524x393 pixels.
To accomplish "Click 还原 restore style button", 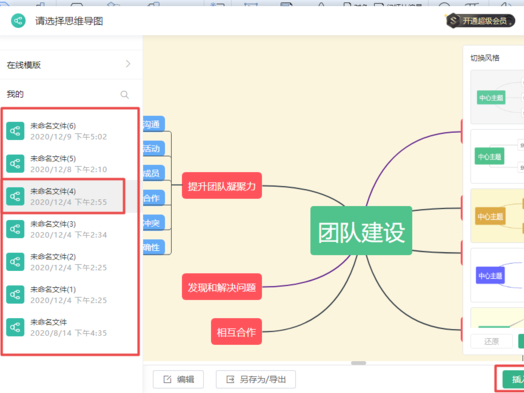I will coord(491,341).
